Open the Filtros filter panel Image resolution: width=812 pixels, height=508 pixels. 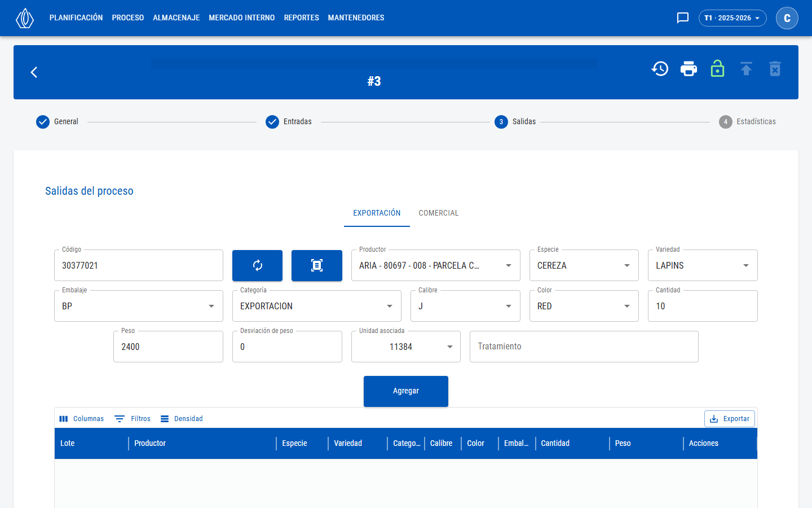coord(133,419)
